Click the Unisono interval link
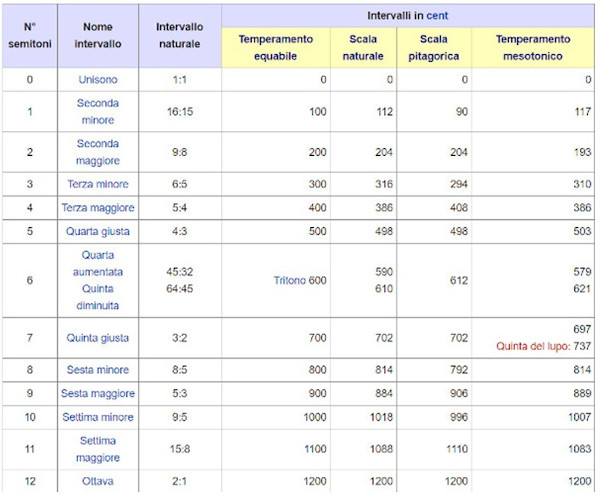600x498 pixels. [105, 79]
